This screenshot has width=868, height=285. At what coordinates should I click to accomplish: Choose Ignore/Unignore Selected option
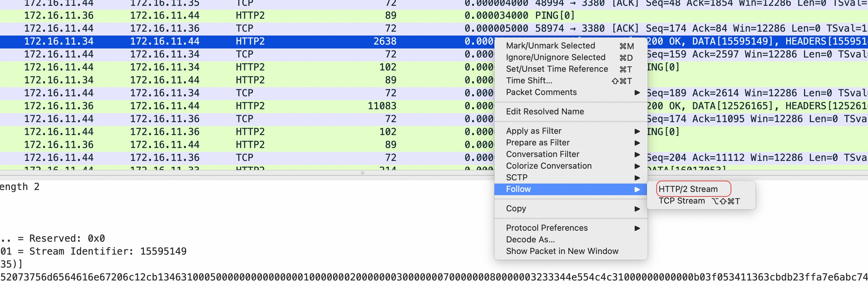[x=555, y=57]
